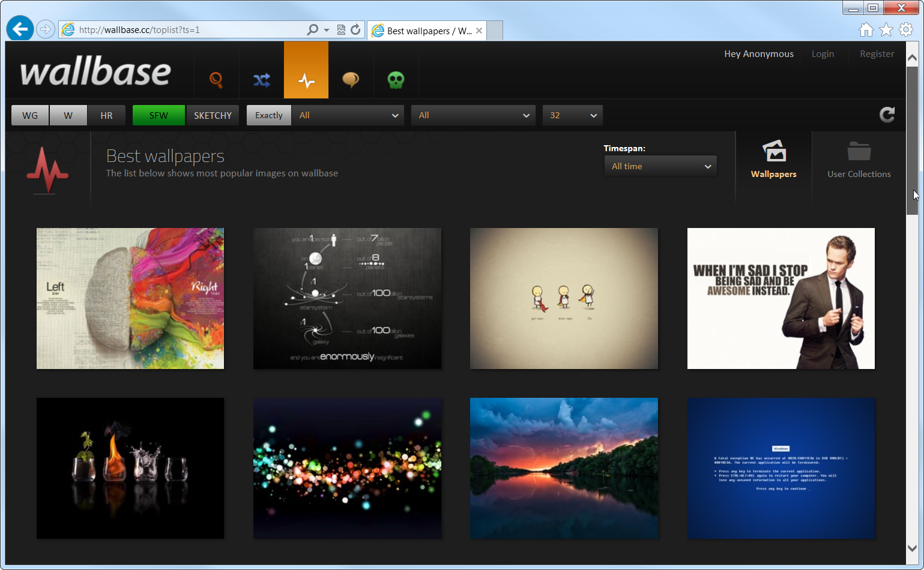Click the Register link
The image size is (924, 570).
pos(877,54)
